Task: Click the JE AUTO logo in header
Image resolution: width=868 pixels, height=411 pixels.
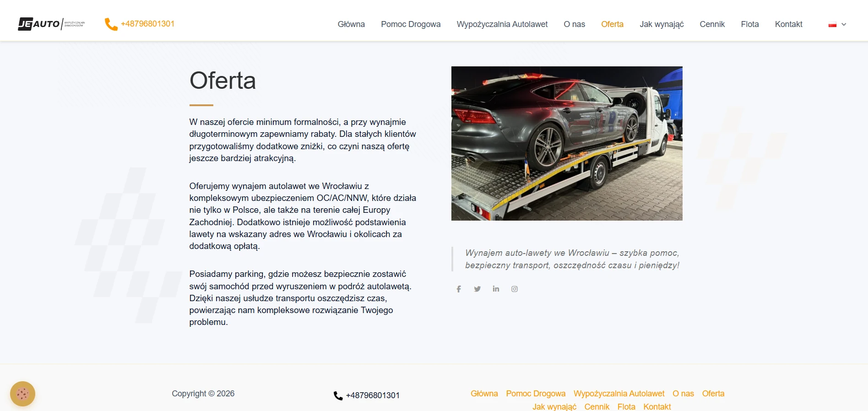Action: (51, 24)
